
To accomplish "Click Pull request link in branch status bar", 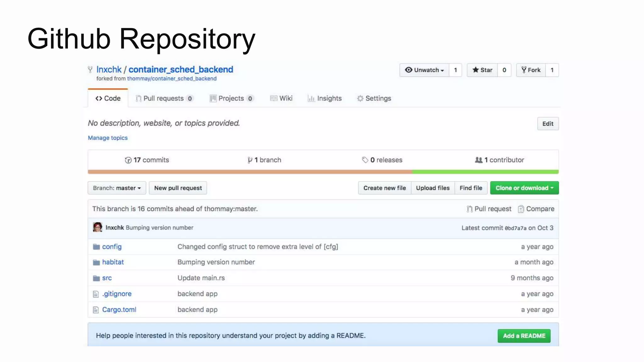I will 489,209.
